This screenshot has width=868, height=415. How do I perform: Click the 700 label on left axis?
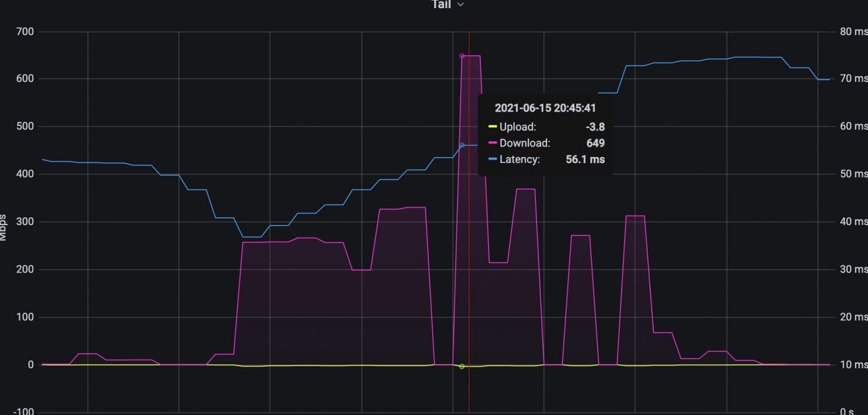coord(25,32)
